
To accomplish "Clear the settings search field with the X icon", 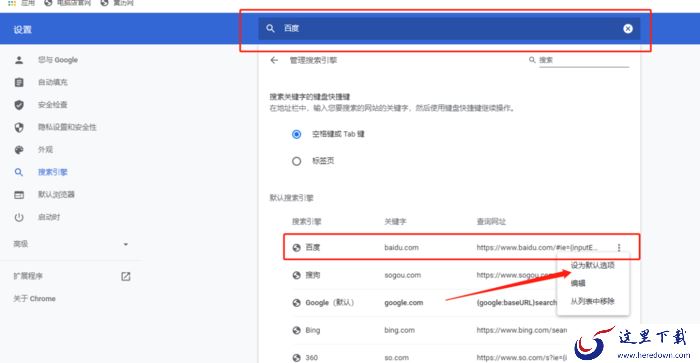I will point(628,29).
